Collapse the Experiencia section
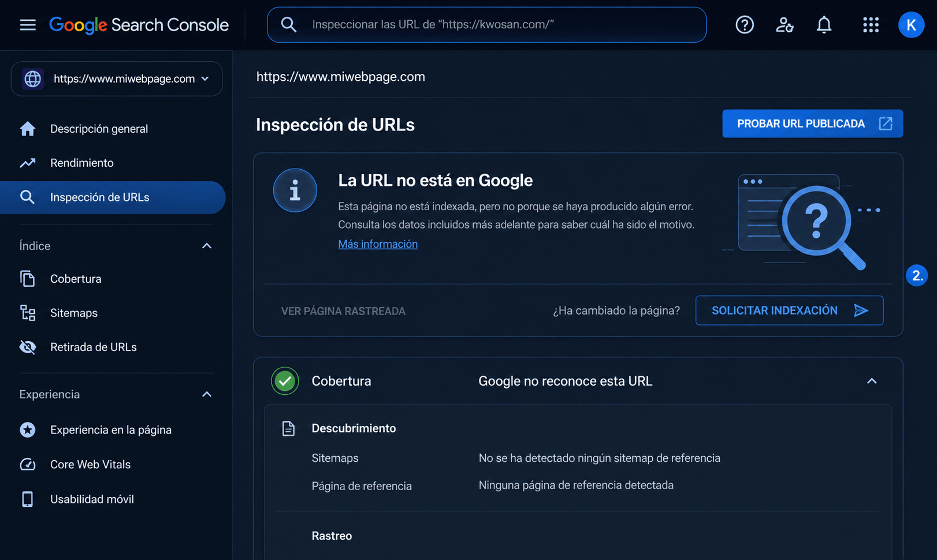937x560 pixels. tap(207, 394)
